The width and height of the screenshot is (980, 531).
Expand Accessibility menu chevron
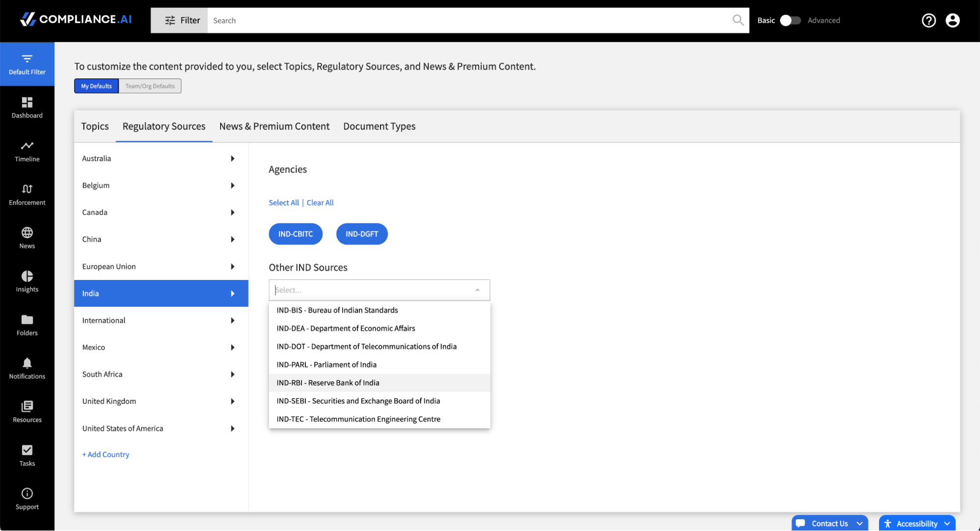(x=947, y=524)
